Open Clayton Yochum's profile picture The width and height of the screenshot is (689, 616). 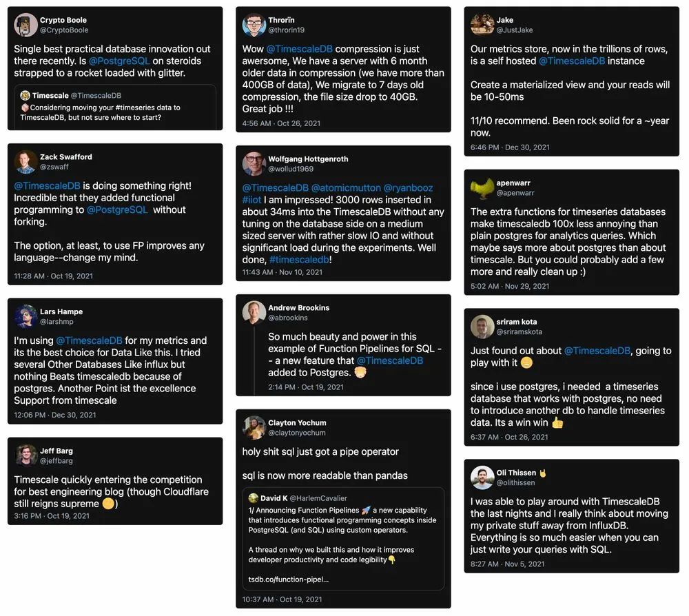tap(254, 427)
